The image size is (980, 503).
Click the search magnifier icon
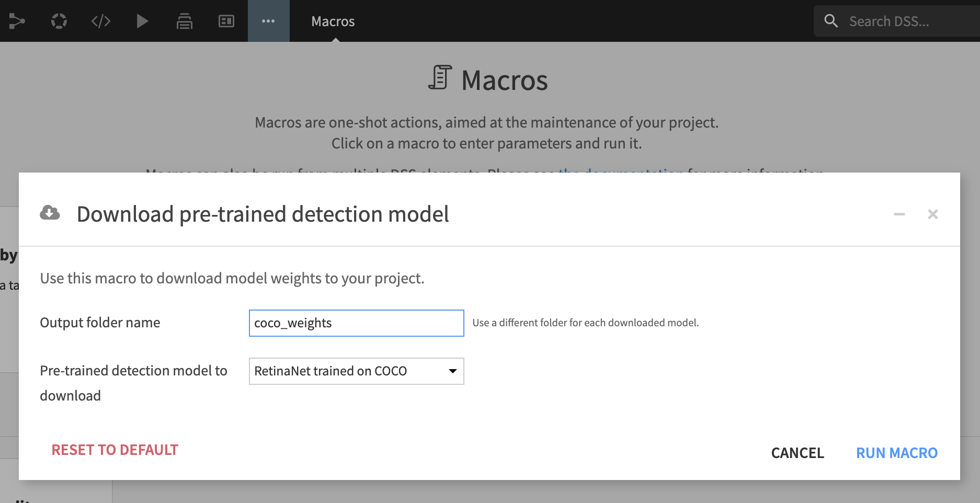[831, 21]
